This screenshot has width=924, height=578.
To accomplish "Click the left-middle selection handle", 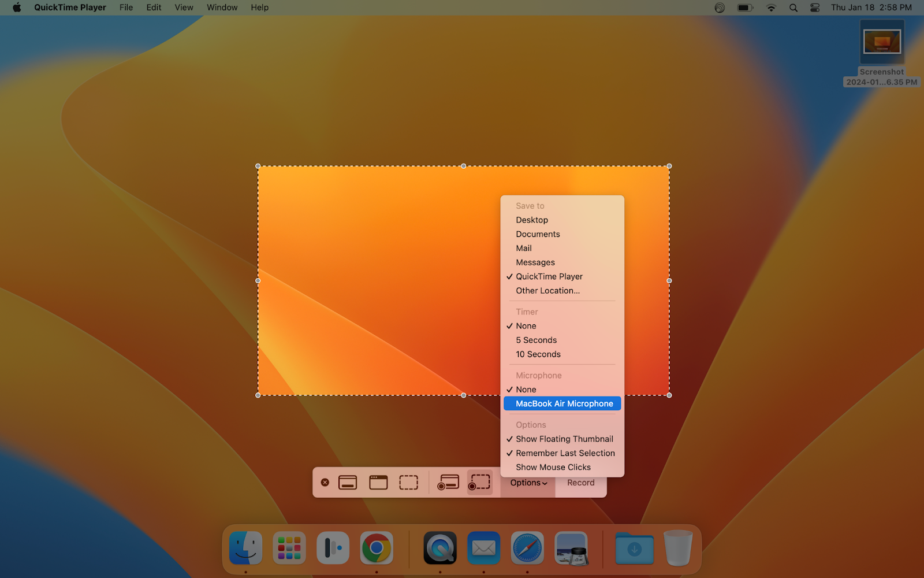I will point(258,281).
